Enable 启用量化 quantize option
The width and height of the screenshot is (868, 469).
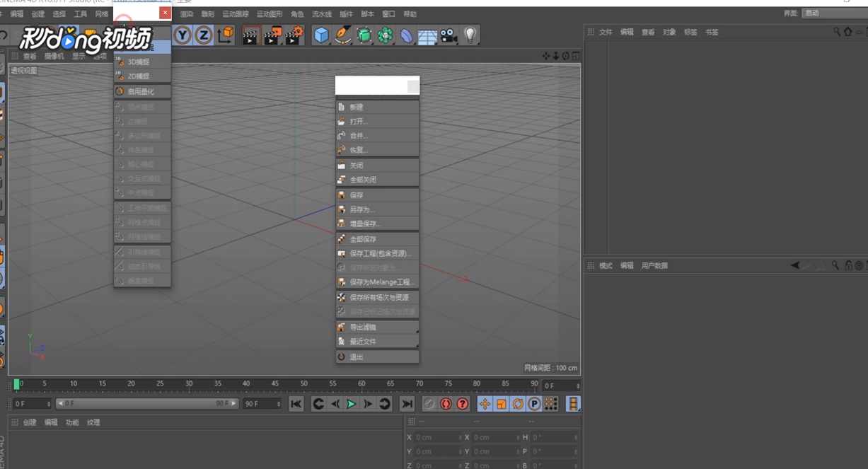point(142,91)
